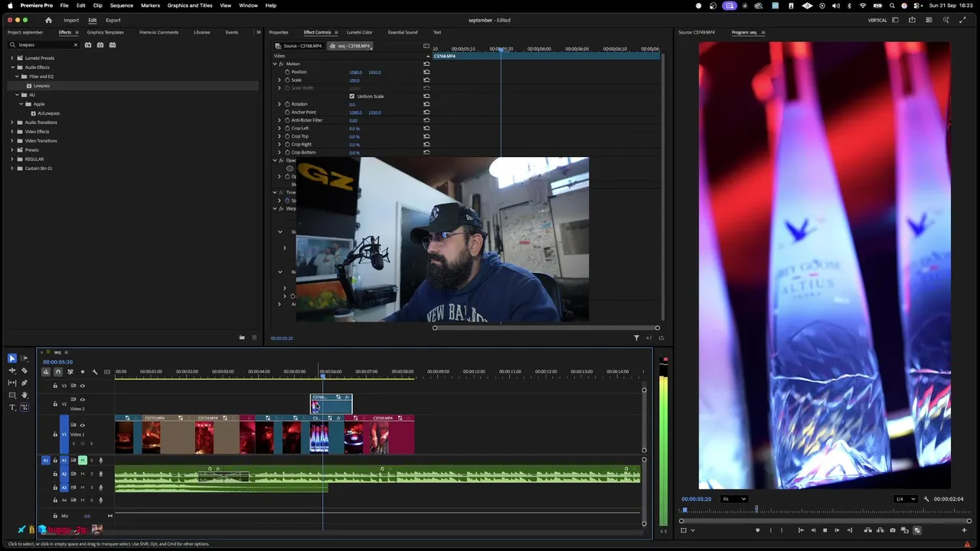
Task: Open the 1/4 playback resolution dropdown
Action: point(905,499)
